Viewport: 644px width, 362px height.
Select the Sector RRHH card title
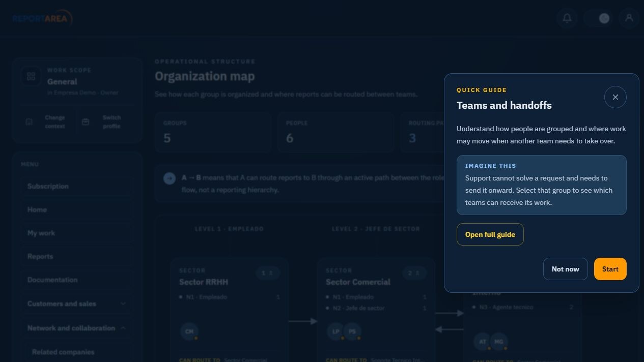tap(204, 282)
